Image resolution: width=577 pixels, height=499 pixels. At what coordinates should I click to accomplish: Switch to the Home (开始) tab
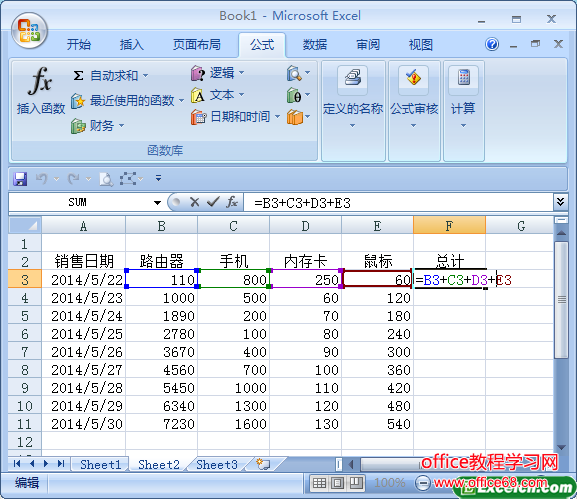[x=79, y=45]
